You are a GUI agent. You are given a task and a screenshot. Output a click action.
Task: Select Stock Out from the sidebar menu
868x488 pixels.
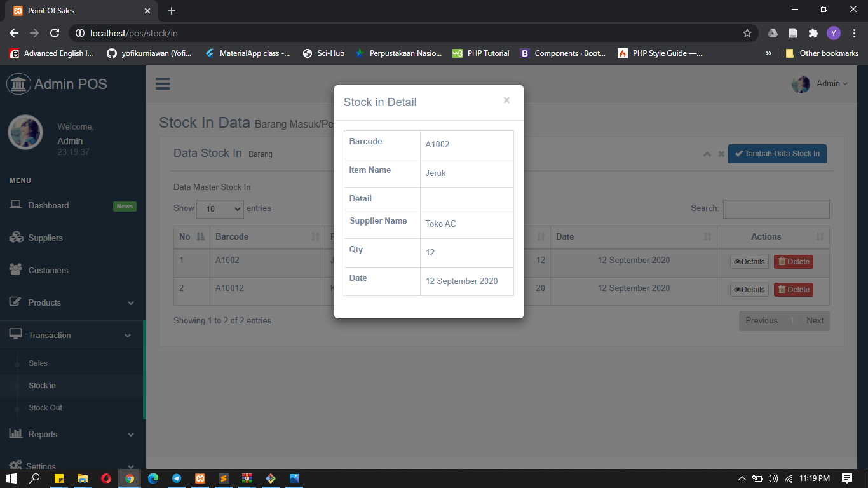click(44, 407)
